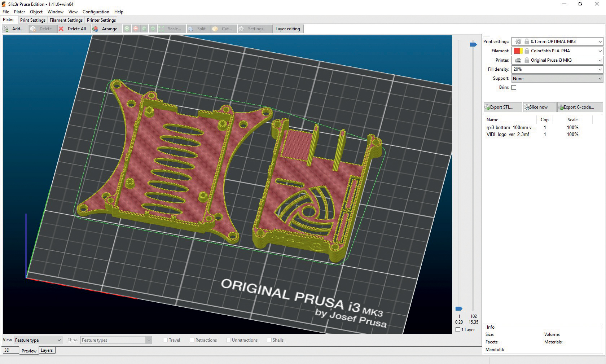Switch to the Print Settings tab
The height and width of the screenshot is (364, 606).
point(33,20)
